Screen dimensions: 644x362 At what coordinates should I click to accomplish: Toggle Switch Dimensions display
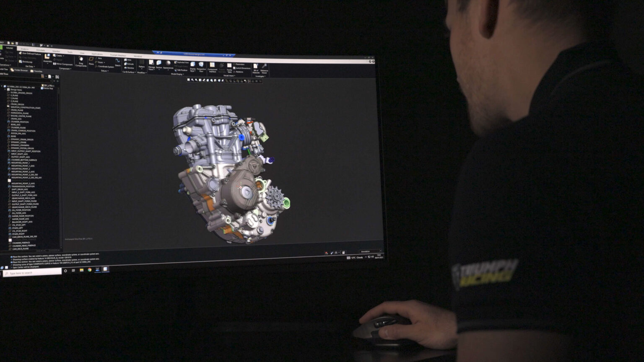[x=242, y=68]
